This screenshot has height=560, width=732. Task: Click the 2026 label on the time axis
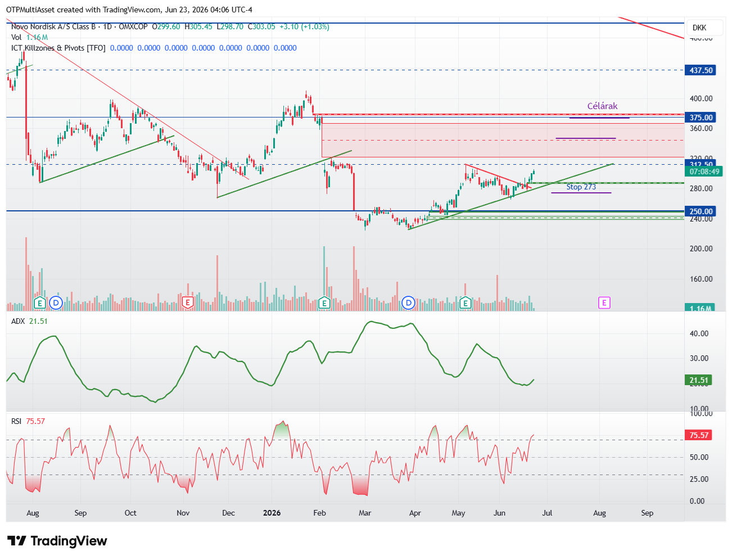[x=272, y=513]
